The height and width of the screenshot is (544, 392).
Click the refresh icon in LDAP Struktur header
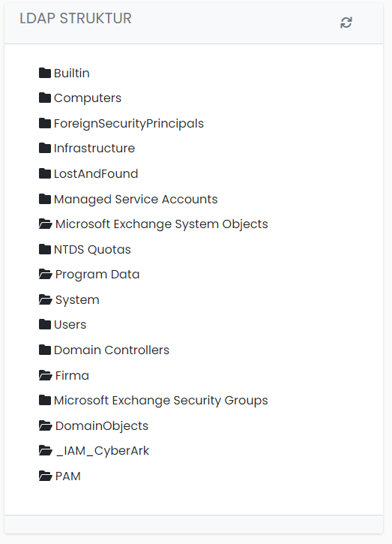pos(346,23)
